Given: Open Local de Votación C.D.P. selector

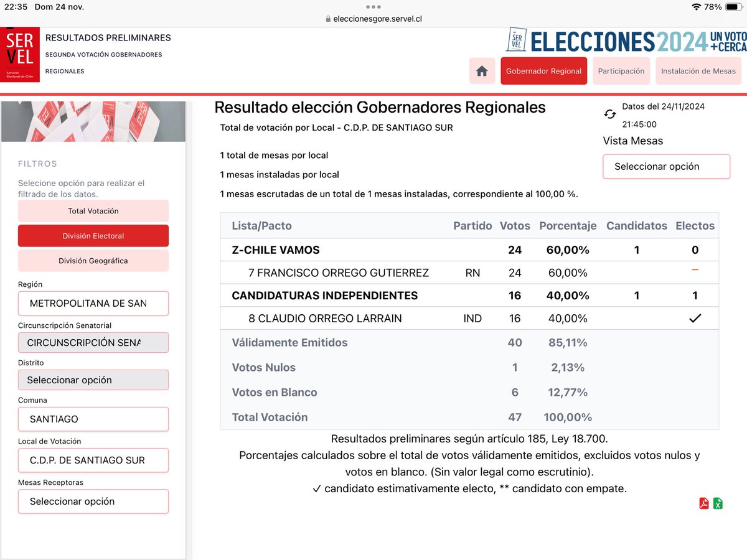Looking at the screenshot, I should point(93,460).
